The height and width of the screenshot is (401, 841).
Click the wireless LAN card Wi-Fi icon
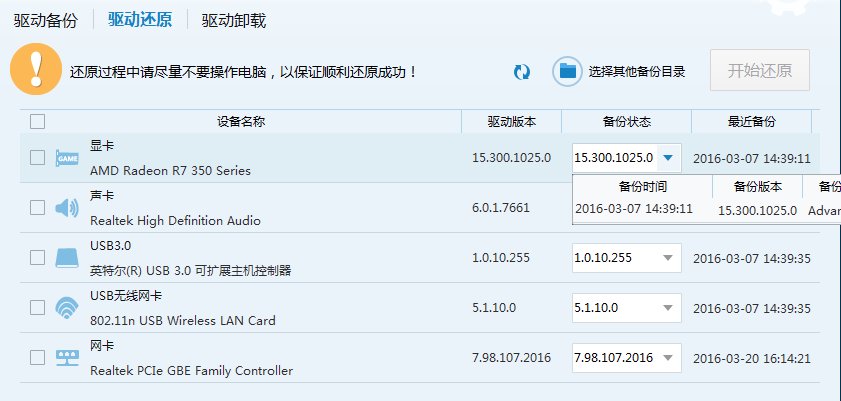[66, 308]
